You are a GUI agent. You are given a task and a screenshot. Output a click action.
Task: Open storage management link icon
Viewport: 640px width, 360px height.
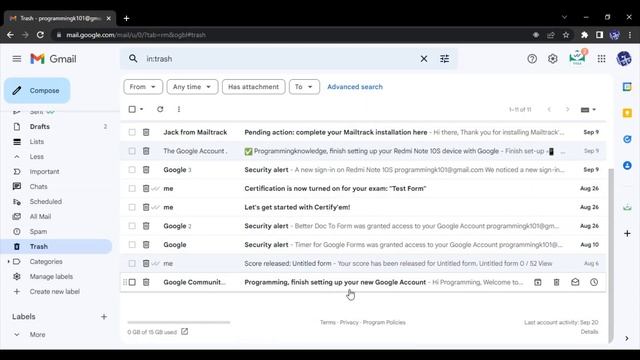184,331
